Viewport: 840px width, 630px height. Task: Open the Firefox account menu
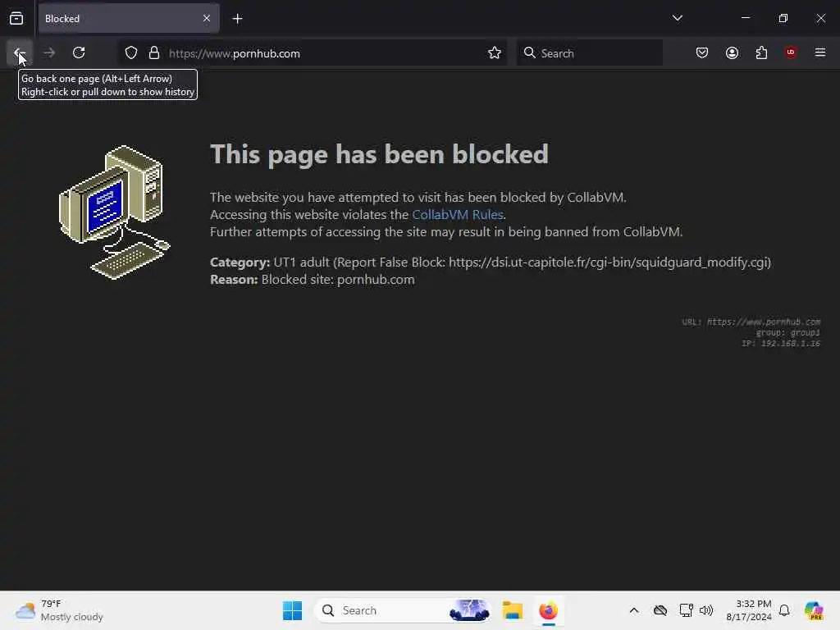pos(732,52)
